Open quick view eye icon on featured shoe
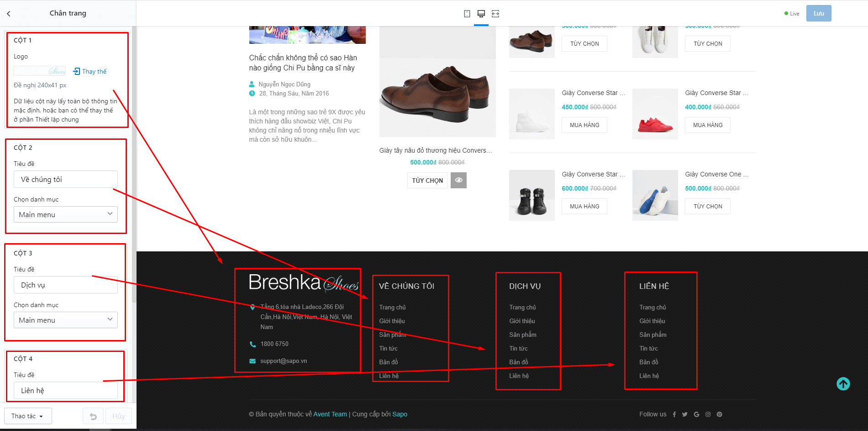Viewport: 868px width, 431px height. pyautogui.click(x=458, y=180)
